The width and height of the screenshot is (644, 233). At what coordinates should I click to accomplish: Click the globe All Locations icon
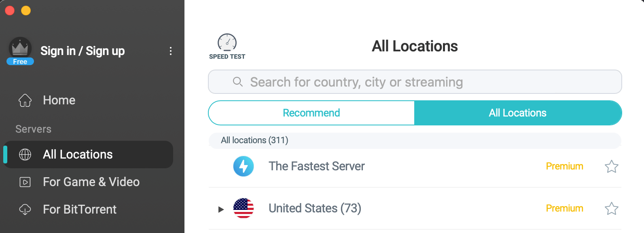point(25,155)
